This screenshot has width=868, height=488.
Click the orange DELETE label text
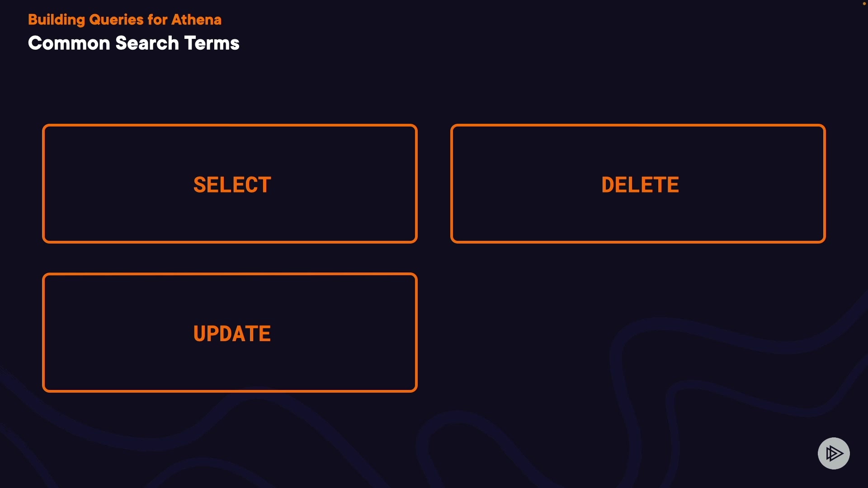click(x=640, y=185)
